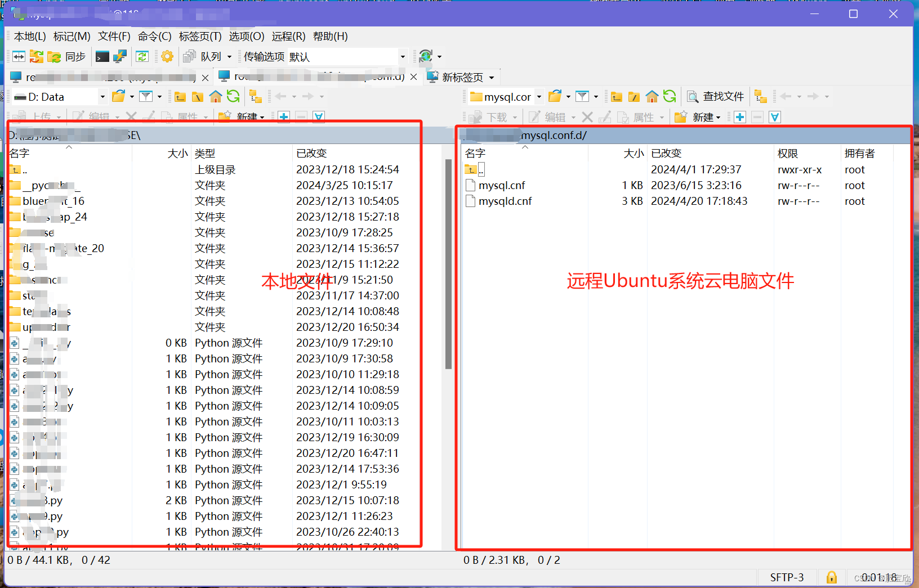Image resolution: width=919 pixels, height=588 pixels.
Task: Open the 标记(M) menu
Action: [72, 37]
